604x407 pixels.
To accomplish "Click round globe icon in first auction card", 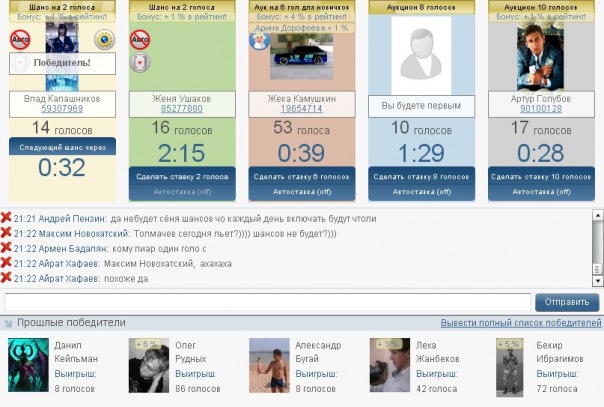I will pyautogui.click(x=104, y=40).
